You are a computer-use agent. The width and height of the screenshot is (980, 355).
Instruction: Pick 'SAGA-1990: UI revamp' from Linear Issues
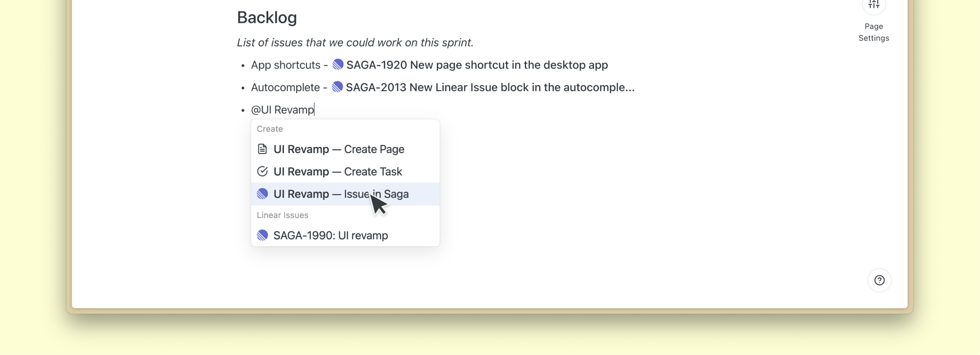point(330,236)
